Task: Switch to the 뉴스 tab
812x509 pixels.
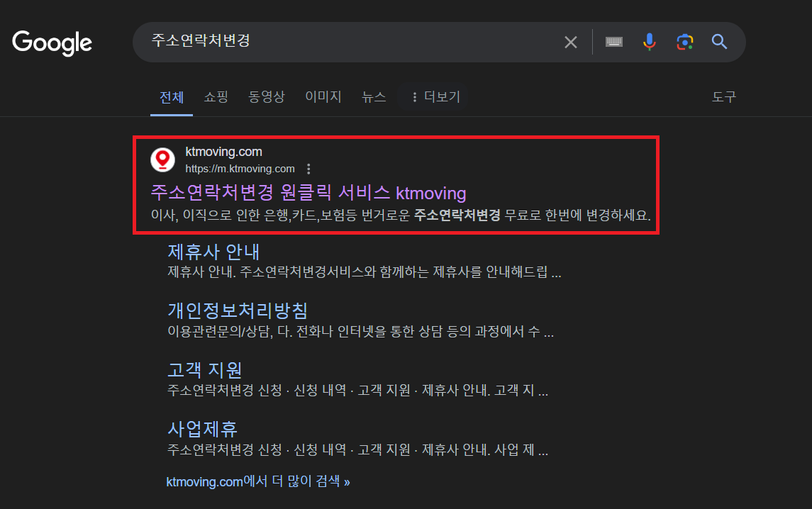Action: pyautogui.click(x=374, y=97)
